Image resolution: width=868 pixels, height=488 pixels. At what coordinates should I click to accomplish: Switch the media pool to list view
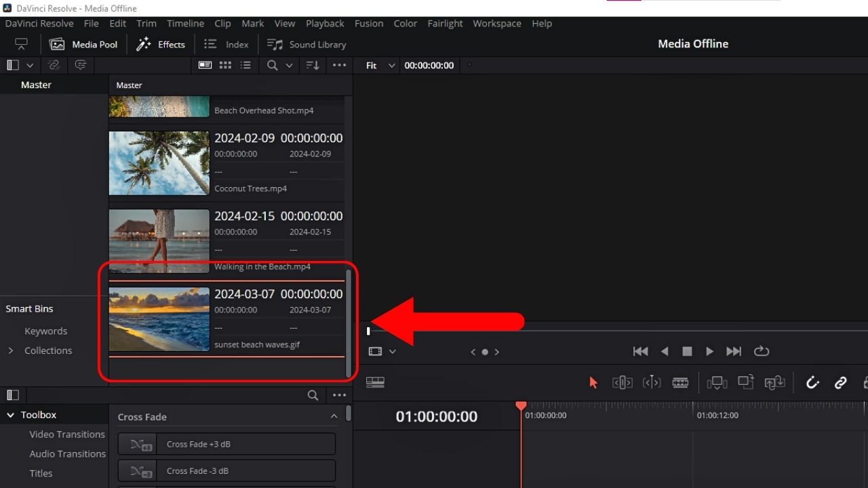click(x=245, y=65)
